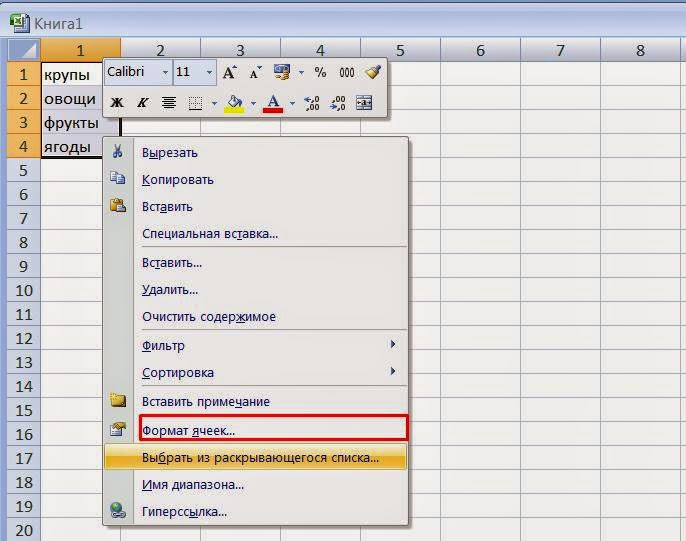Viewport: 686px width, 541px height.
Task: Select row header 10
Action: 24,290
